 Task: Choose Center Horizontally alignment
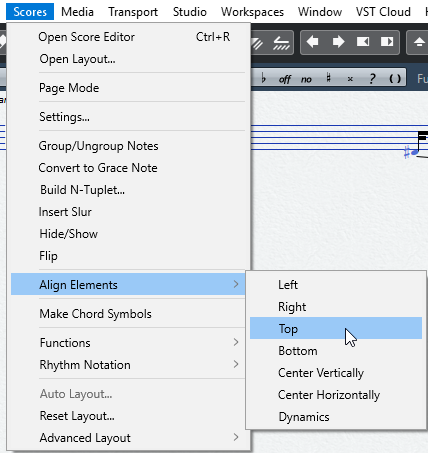coord(336,395)
